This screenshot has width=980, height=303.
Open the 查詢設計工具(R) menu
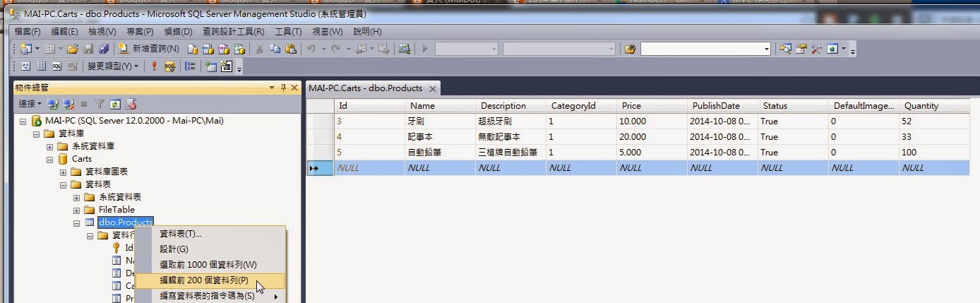coord(233,32)
